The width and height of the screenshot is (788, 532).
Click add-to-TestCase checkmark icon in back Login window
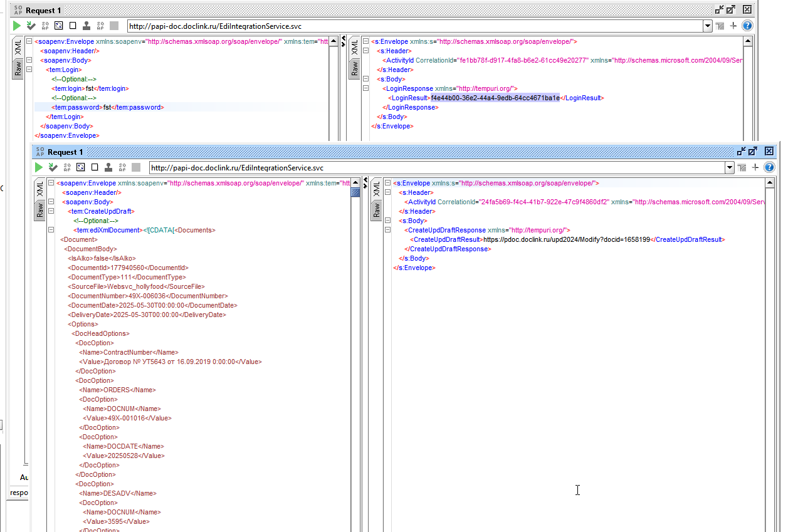pyautogui.click(x=31, y=26)
